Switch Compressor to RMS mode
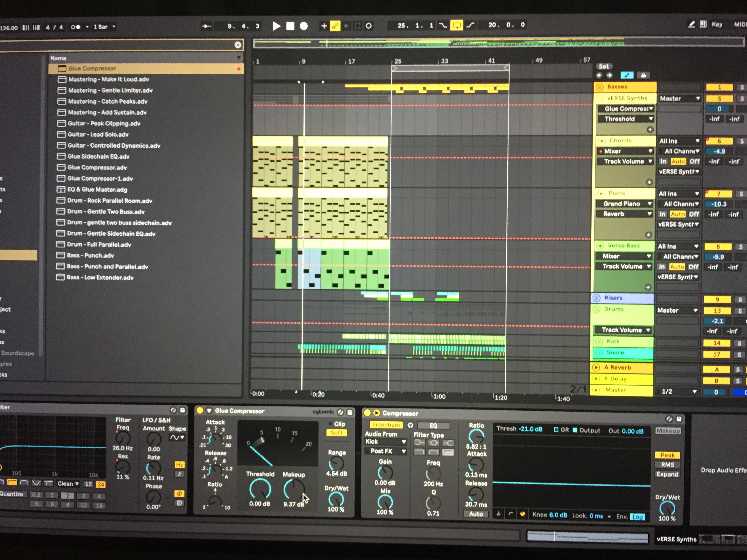This screenshot has height=560, width=747. point(667,465)
